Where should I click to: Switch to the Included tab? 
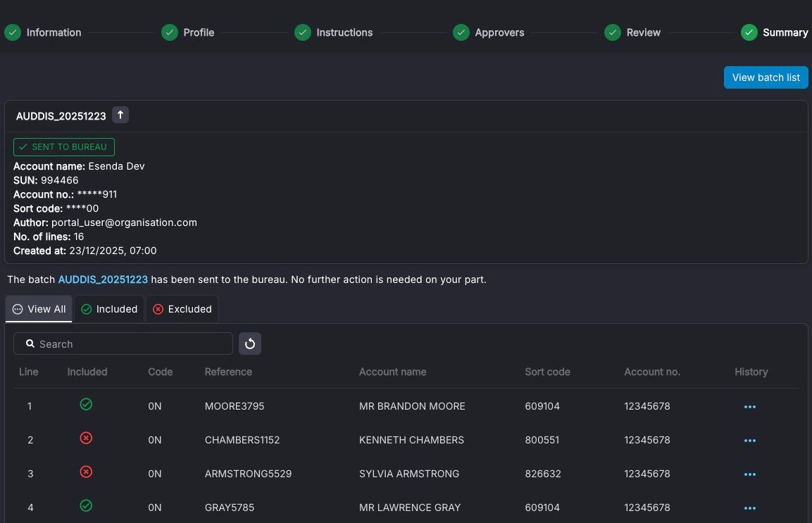[x=109, y=308]
